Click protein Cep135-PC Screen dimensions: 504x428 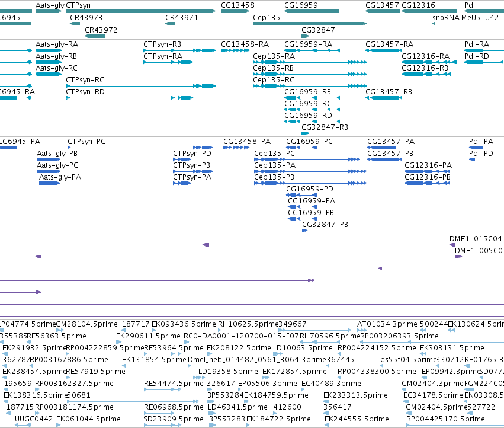click(307, 159)
